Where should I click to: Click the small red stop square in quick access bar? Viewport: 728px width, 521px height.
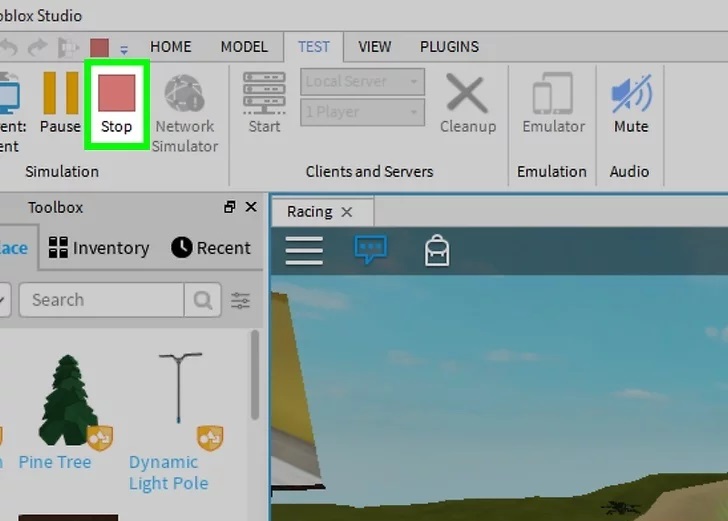99,47
